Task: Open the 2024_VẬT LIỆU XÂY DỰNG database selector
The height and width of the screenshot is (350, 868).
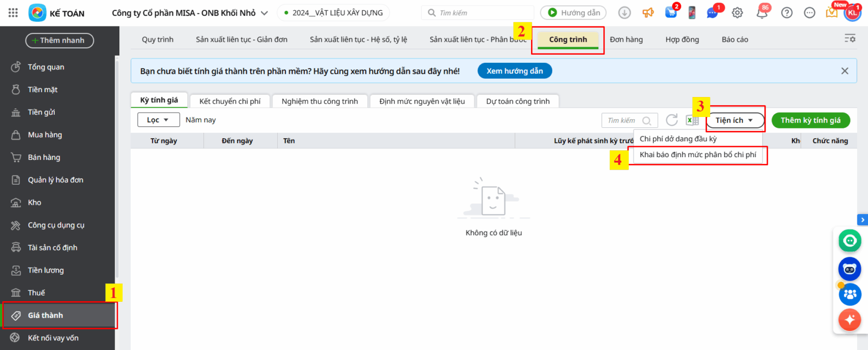Action: click(333, 12)
